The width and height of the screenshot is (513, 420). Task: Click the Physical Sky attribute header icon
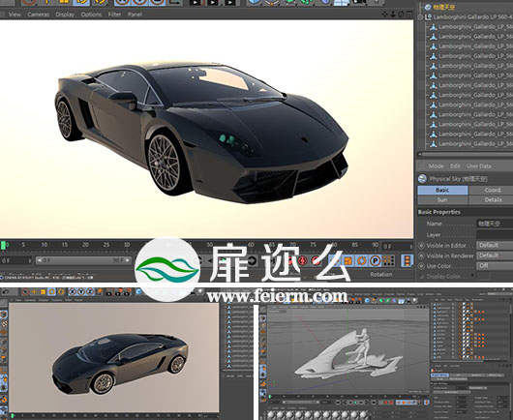click(x=422, y=179)
